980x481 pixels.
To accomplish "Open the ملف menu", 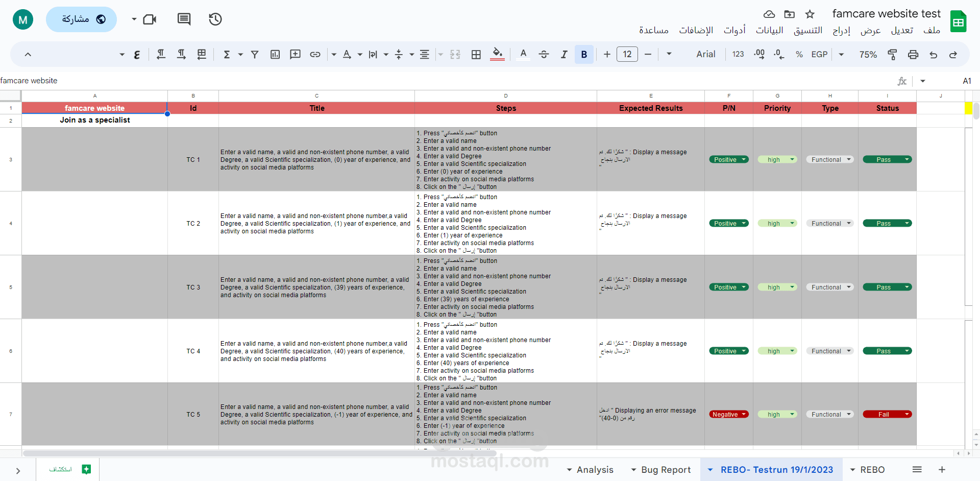I will pyautogui.click(x=932, y=31).
